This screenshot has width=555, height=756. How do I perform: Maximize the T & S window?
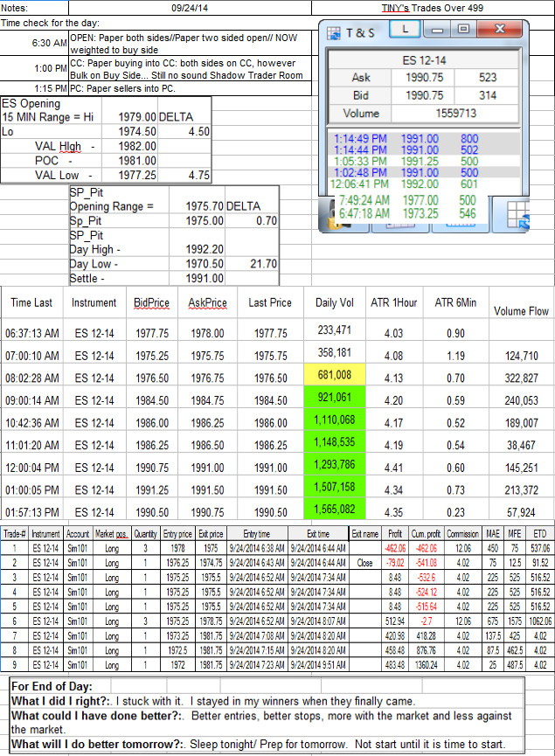(x=463, y=30)
